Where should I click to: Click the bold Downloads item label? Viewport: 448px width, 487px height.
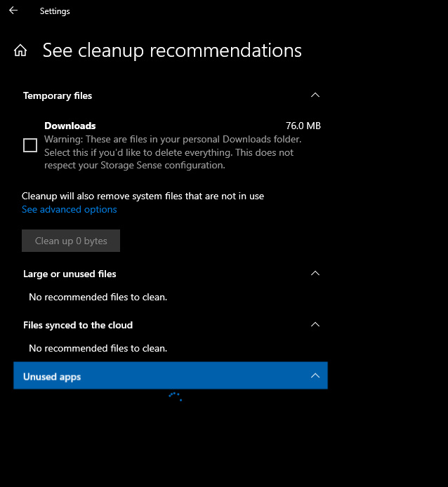coord(70,126)
